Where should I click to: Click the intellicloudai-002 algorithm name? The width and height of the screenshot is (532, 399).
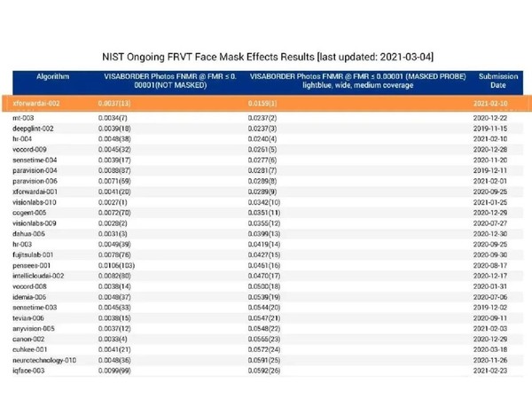(x=38, y=276)
